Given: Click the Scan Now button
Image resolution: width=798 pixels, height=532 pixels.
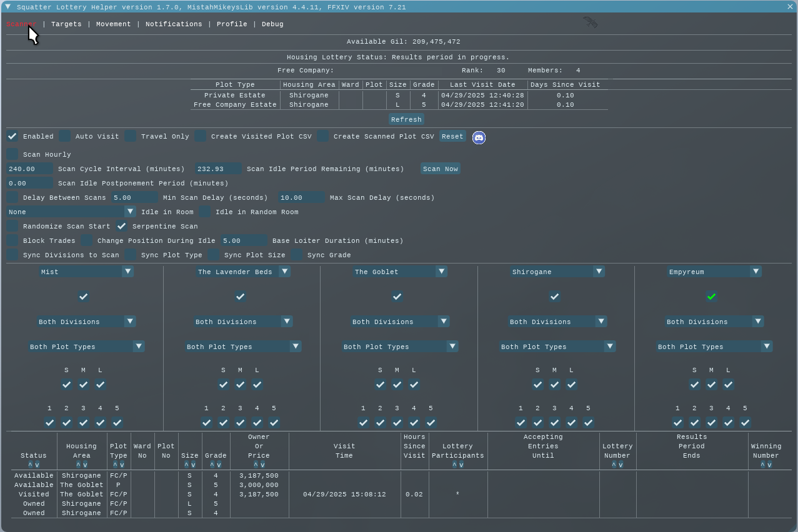Looking at the screenshot, I should coord(440,169).
